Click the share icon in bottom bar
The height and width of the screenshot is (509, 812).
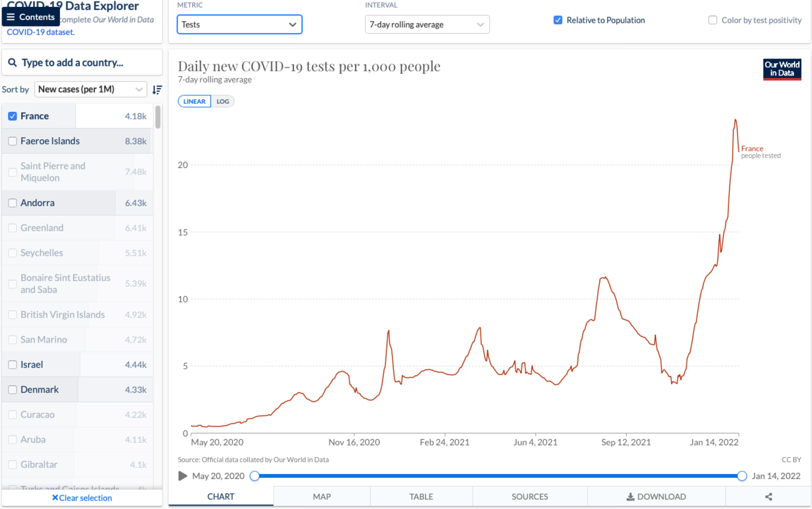[768, 497]
